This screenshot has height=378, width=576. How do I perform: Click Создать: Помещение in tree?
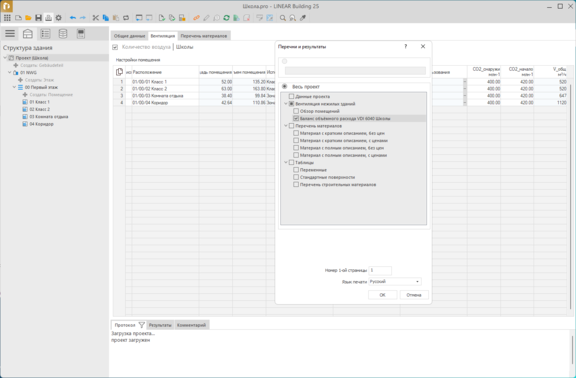pyautogui.click(x=51, y=95)
